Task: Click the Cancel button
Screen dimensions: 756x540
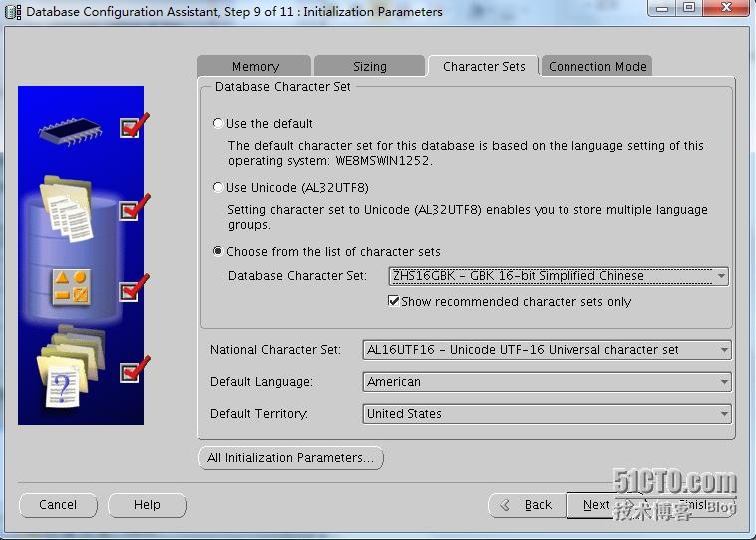Action: pos(58,505)
